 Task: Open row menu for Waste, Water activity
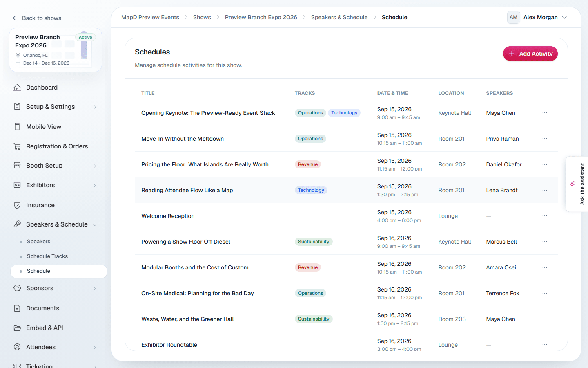tap(545, 319)
